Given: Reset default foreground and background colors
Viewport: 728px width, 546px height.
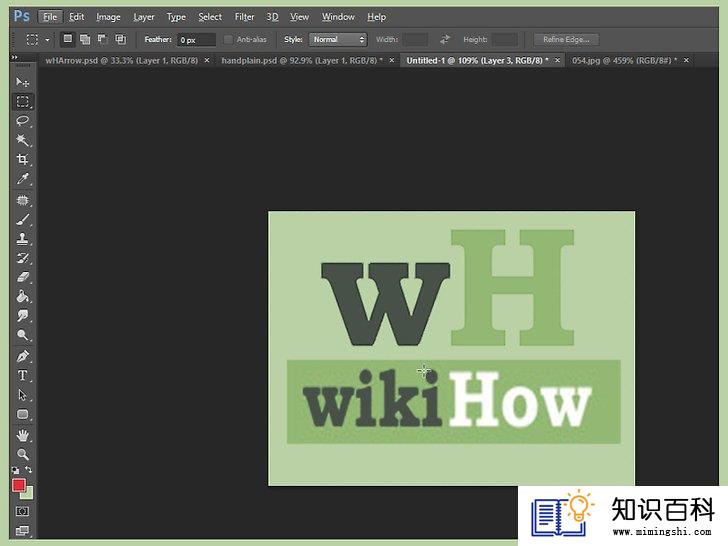Looking at the screenshot, I should (16, 470).
